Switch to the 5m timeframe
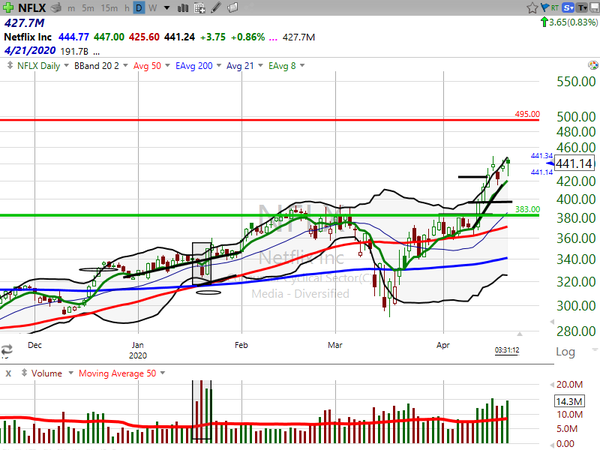 click(x=88, y=8)
